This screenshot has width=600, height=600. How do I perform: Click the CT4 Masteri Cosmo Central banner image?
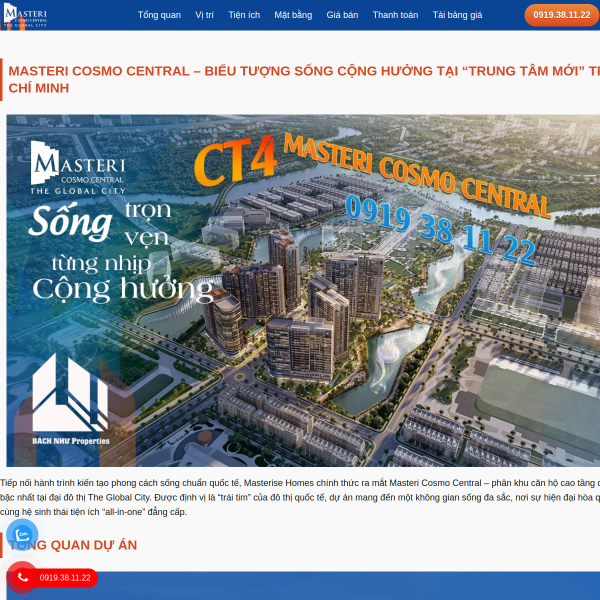(x=303, y=290)
